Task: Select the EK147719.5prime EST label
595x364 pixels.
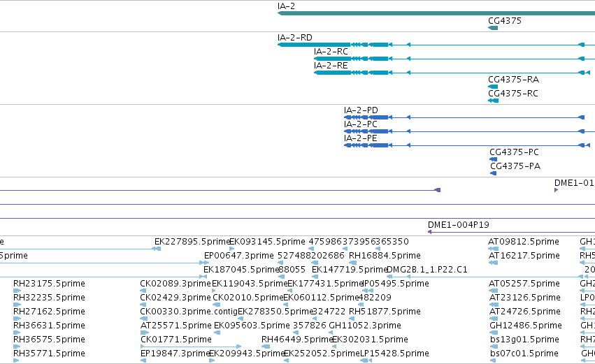Action: pyautogui.click(x=350, y=270)
